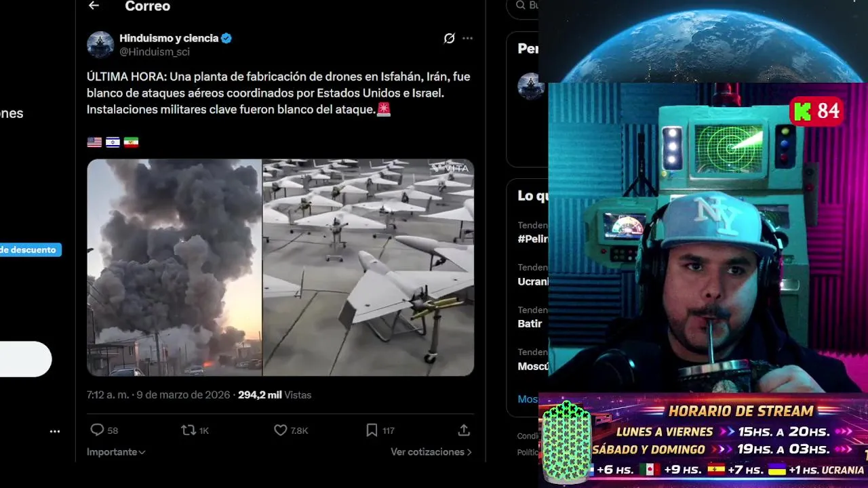
Task: Open the Grok icon on the post
Action: (449, 39)
